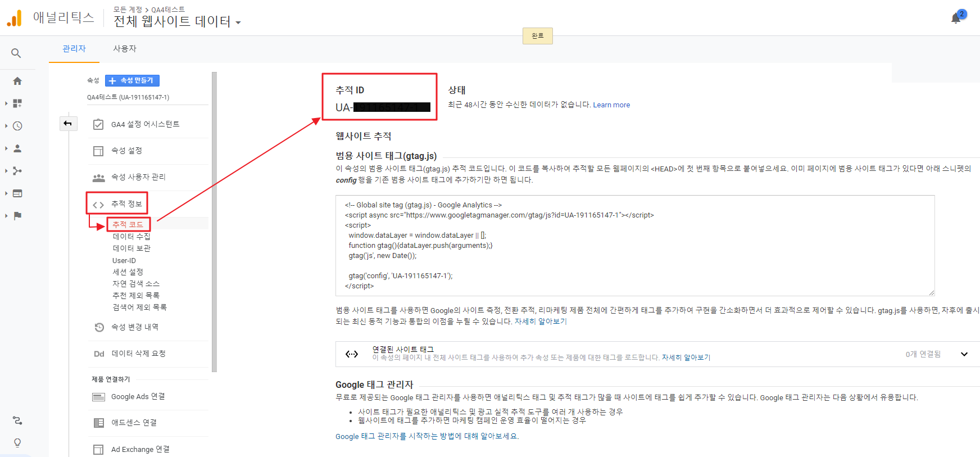Image resolution: width=980 pixels, height=457 pixels.
Task: Open 자세히 알아보기 link in 연결된 사이트 태그
Action: [686, 358]
